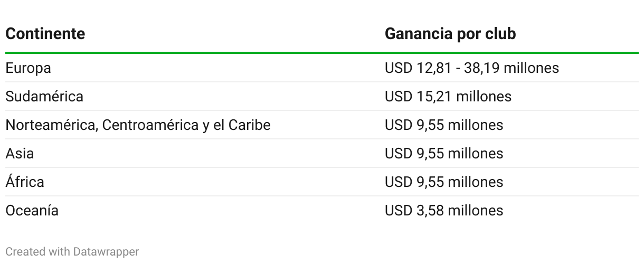Click the Asia USD 9,55 millones value

pos(444,154)
